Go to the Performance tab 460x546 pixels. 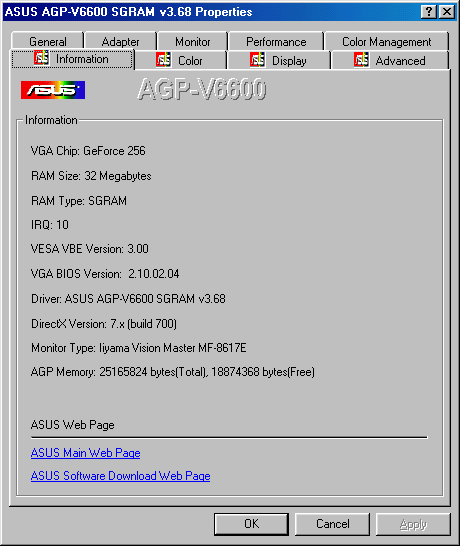tap(276, 41)
